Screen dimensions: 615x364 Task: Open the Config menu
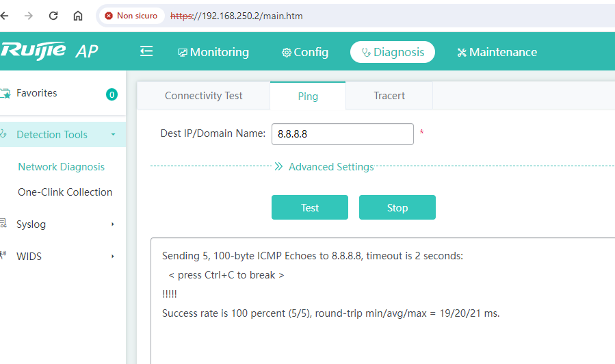[x=305, y=52]
